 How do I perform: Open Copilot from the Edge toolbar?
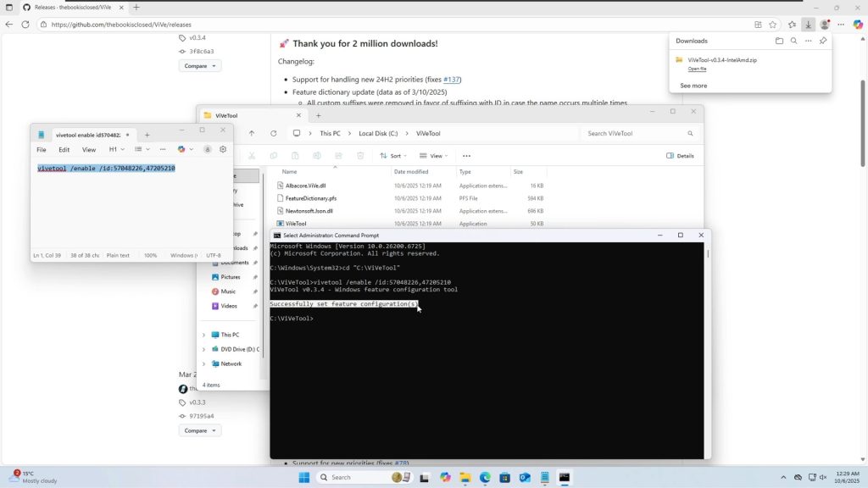click(x=857, y=25)
